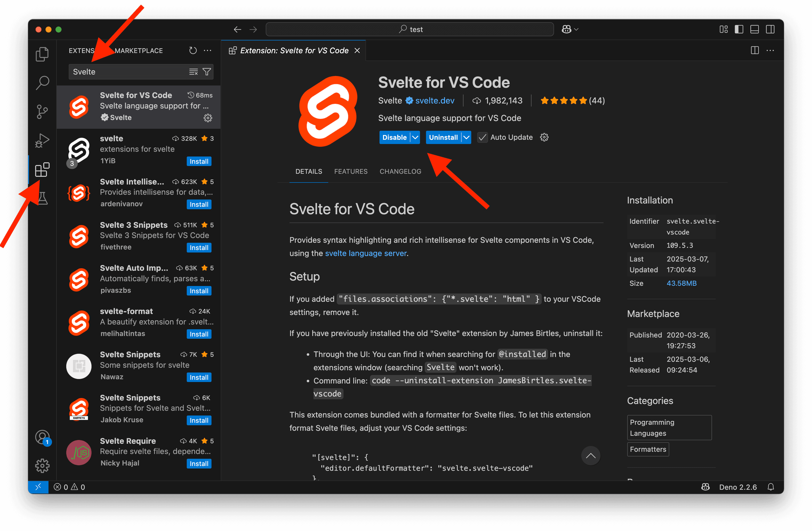Switch to the CHANGELOG tab
Screen dimensions: 812x531
[x=400, y=171]
